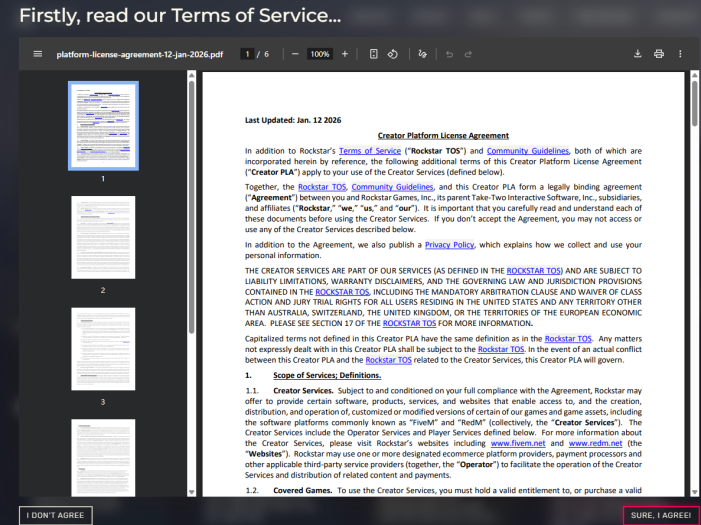The width and height of the screenshot is (701, 525).
Task: Open Community Guidelines link in second paragraph
Action: 392,187
